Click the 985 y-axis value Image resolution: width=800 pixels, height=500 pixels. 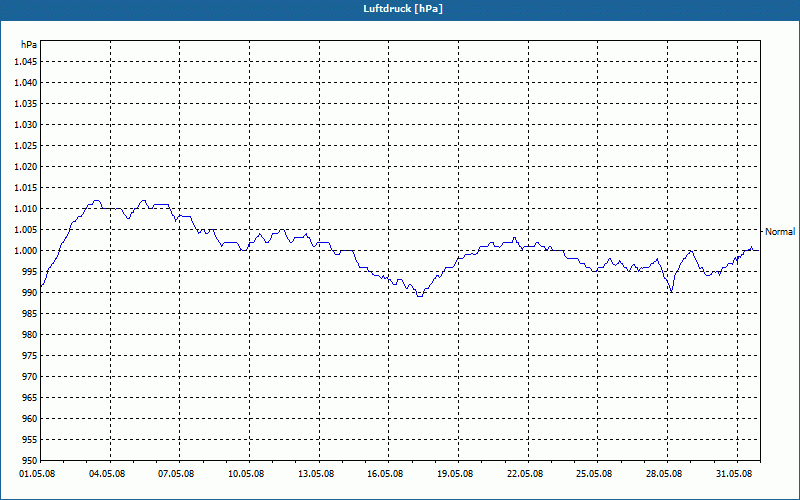[x=30, y=314]
